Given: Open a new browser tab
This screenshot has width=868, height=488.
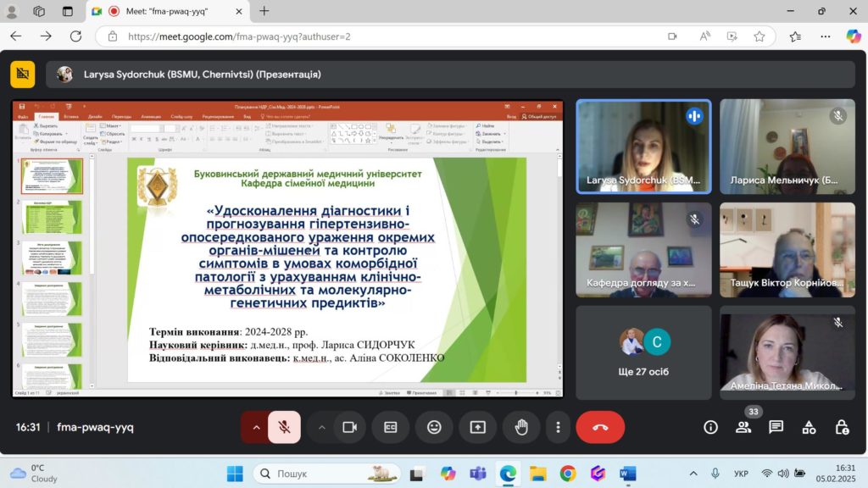Looking at the screenshot, I should tap(264, 11).
